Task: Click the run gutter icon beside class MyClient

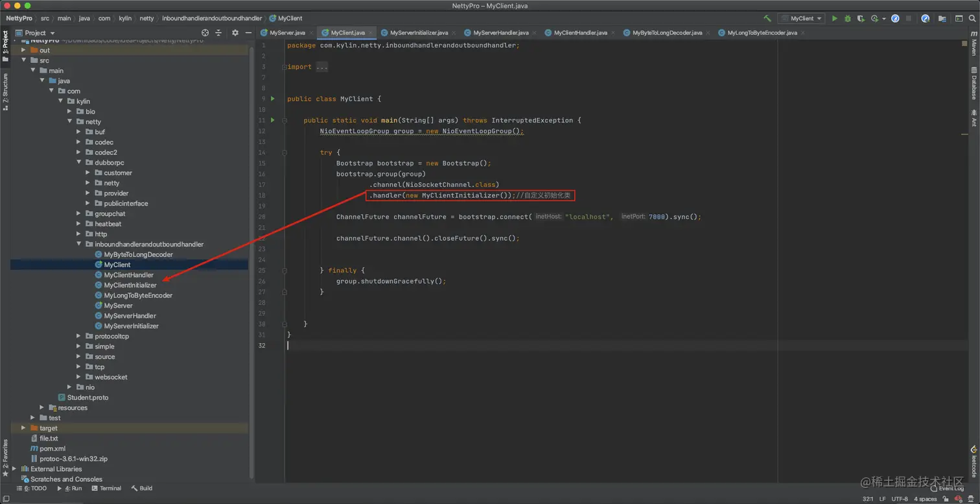Action: [273, 99]
